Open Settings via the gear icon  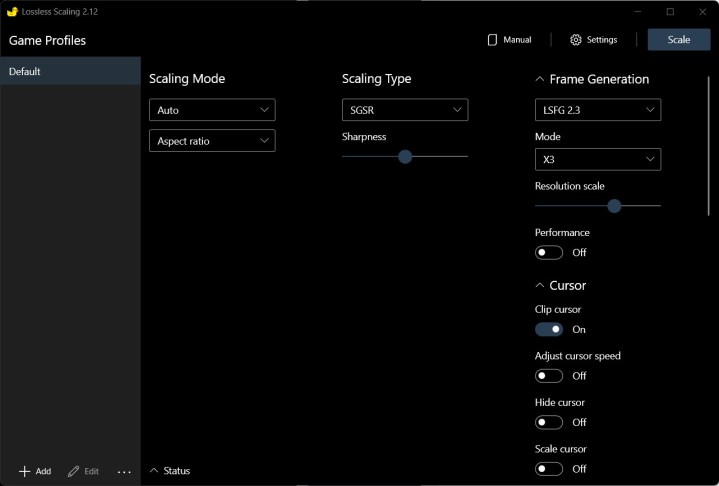576,40
